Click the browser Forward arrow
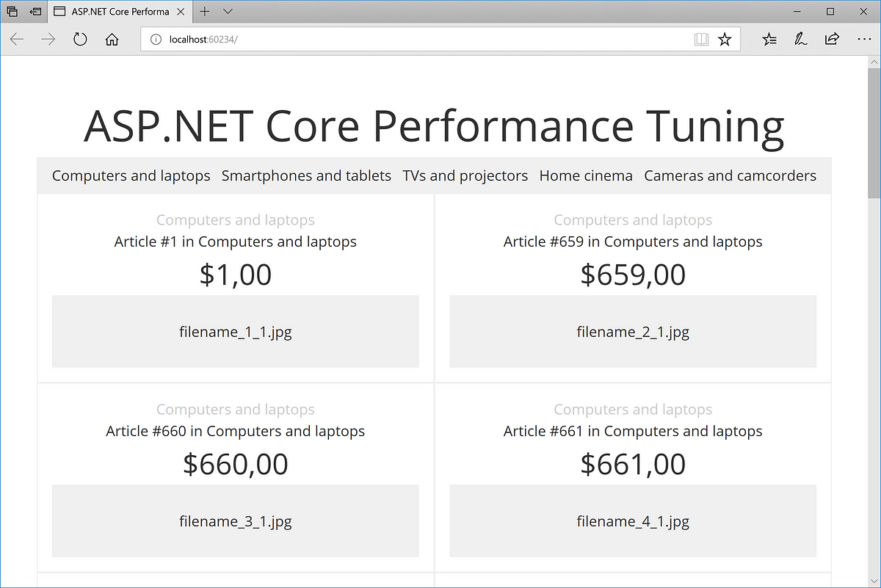Screen dimensions: 881x588 [48, 40]
